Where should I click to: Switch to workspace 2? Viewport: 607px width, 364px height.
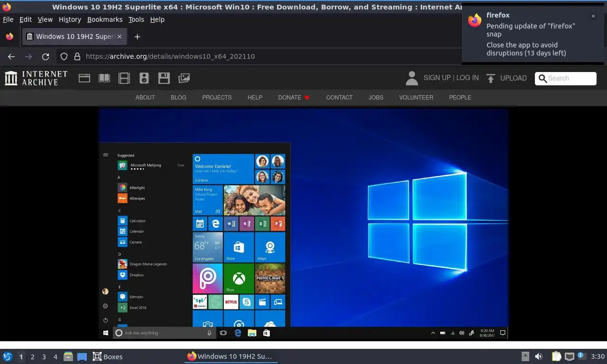(x=32, y=356)
